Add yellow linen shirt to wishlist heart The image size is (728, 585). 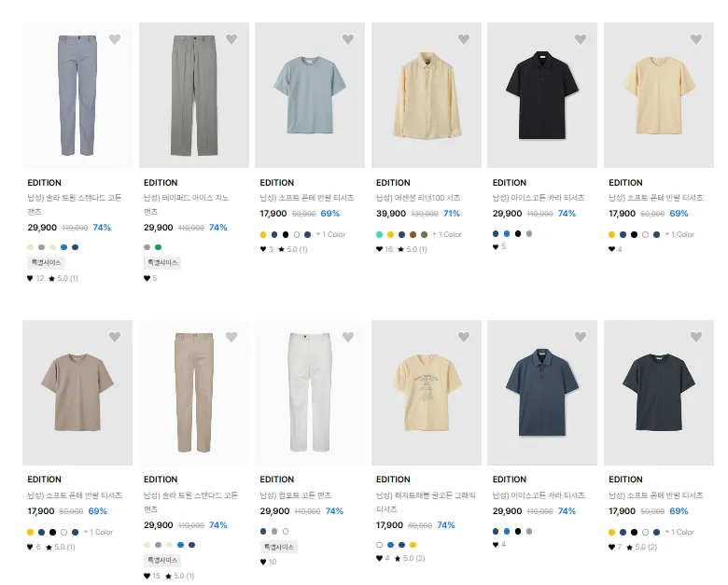464,39
